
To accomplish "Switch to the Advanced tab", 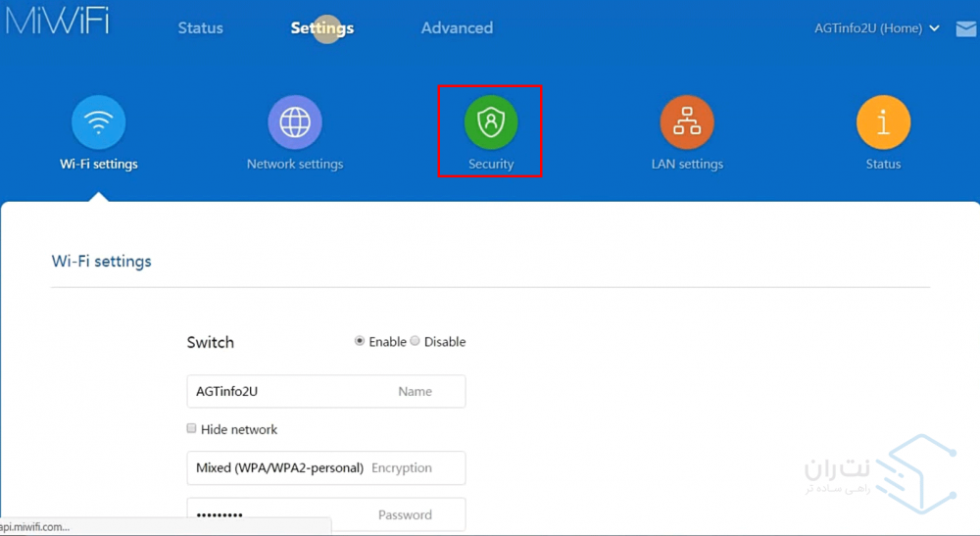I will pyautogui.click(x=457, y=28).
